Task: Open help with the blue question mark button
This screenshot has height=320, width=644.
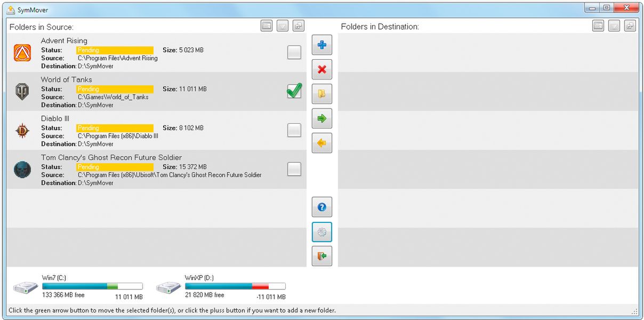Action: pos(321,207)
